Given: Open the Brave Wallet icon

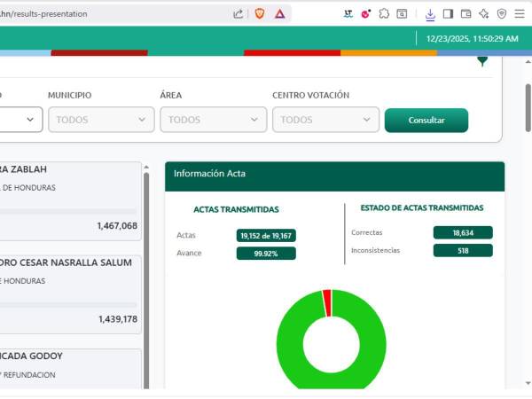Looking at the screenshot, I should (465, 14).
